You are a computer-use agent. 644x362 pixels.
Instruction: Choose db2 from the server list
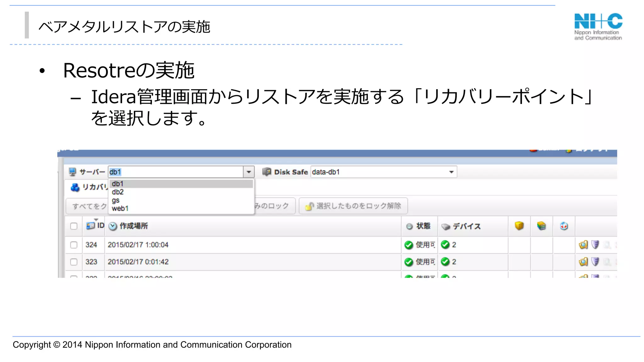click(181, 192)
